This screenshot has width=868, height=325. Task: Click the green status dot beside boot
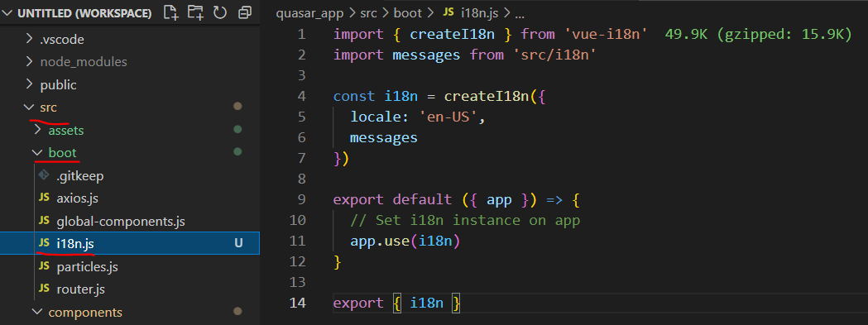(x=237, y=151)
